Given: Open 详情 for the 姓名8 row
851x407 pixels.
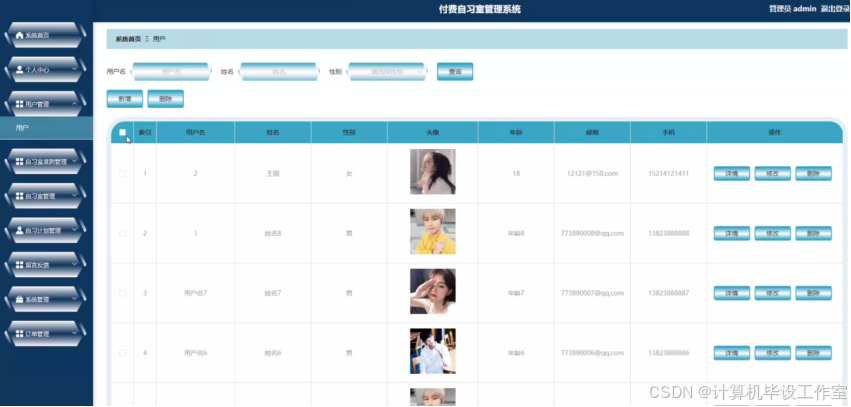Looking at the screenshot, I should point(732,233).
